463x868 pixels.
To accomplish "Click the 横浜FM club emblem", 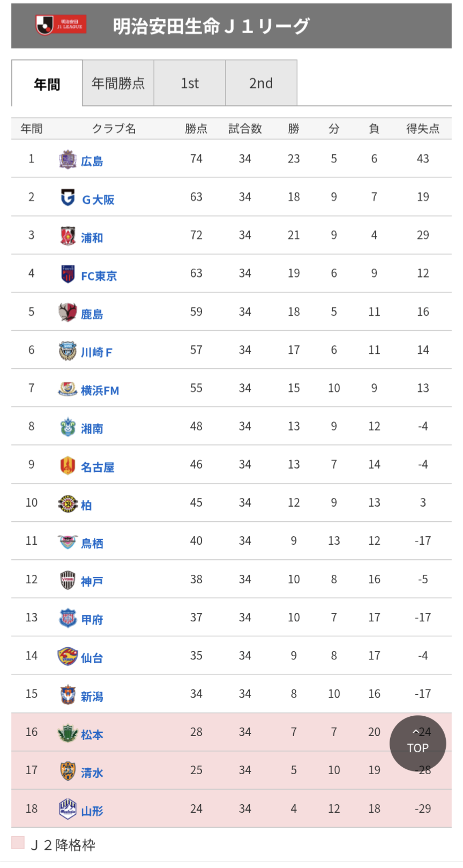I will [68, 389].
